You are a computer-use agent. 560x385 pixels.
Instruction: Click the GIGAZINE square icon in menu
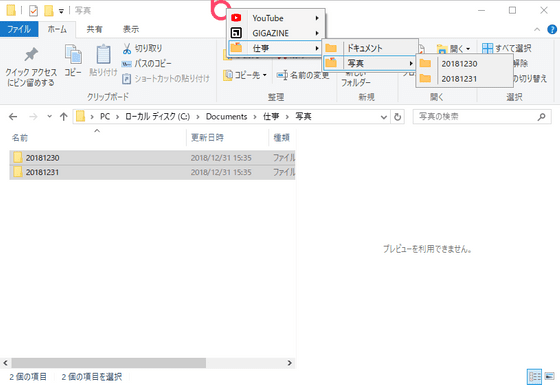click(x=236, y=33)
